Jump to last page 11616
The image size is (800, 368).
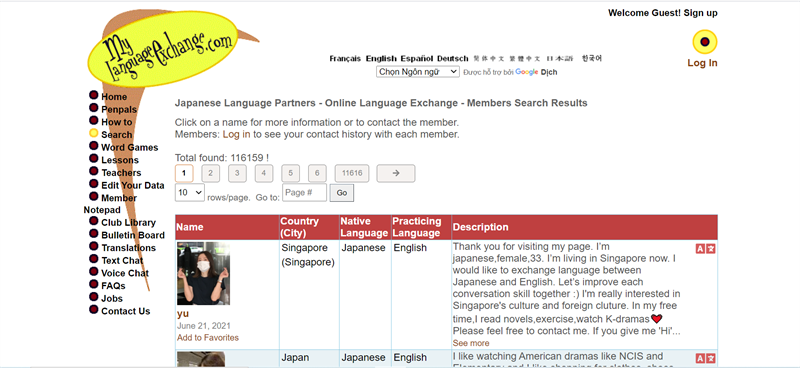(x=352, y=174)
